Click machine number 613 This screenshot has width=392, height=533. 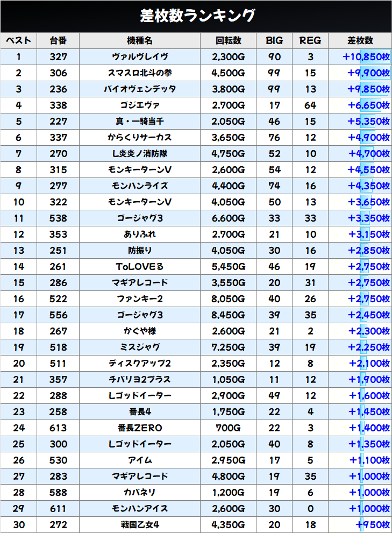pyautogui.click(x=58, y=428)
